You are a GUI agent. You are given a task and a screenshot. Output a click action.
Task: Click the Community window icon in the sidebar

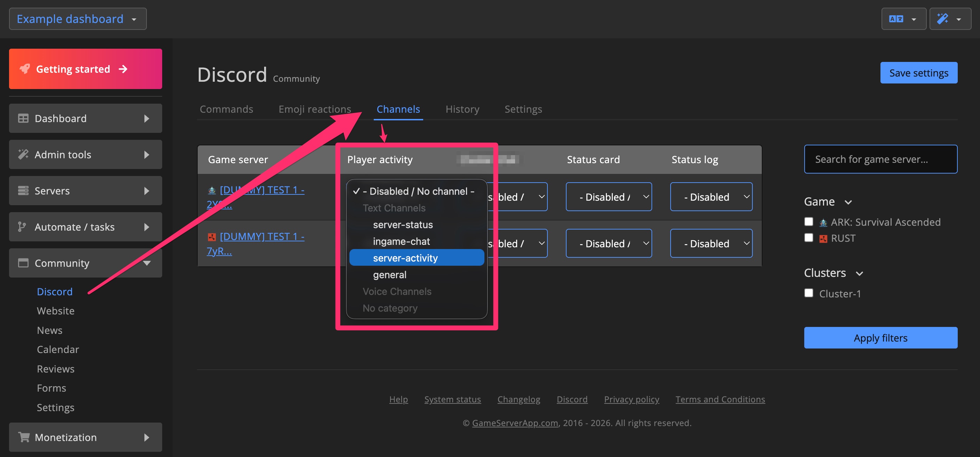[x=23, y=263]
